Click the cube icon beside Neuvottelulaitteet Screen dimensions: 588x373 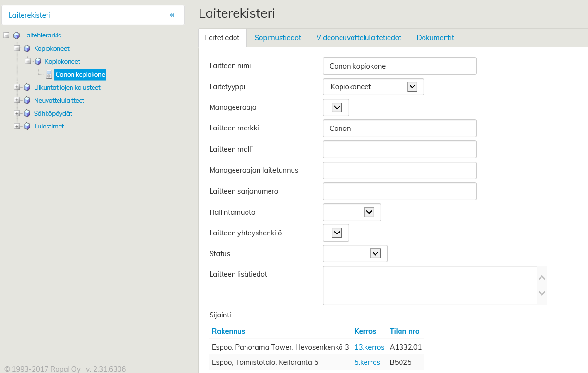[x=27, y=101]
